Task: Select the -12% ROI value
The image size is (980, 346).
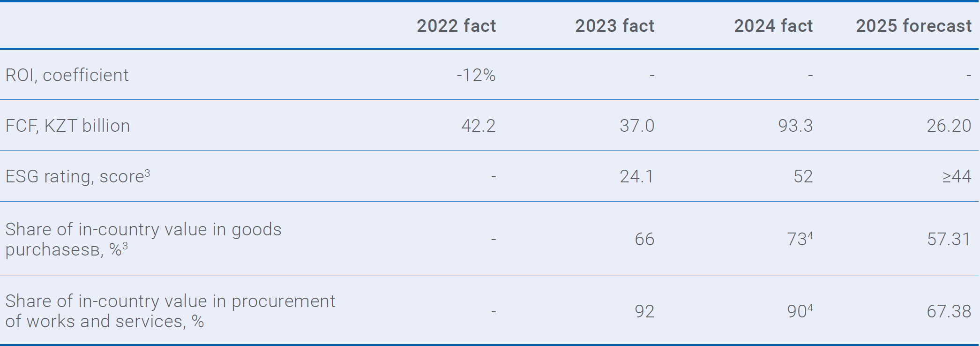Action: click(x=476, y=75)
